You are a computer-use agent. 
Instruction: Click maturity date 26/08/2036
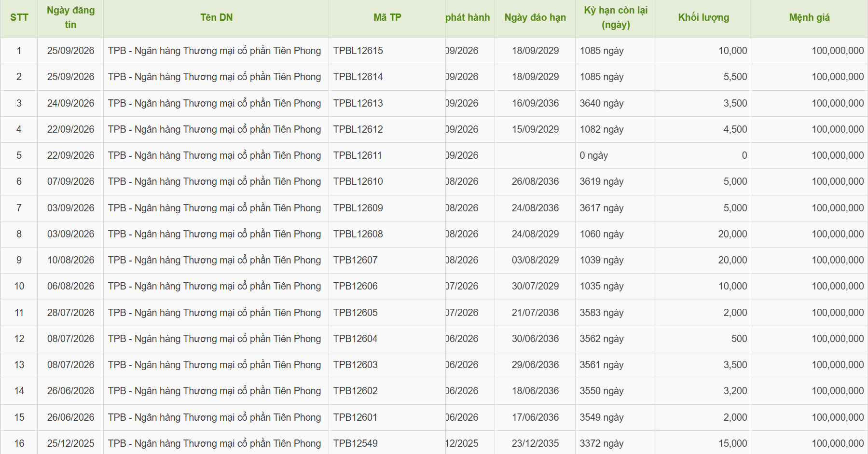point(535,181)
